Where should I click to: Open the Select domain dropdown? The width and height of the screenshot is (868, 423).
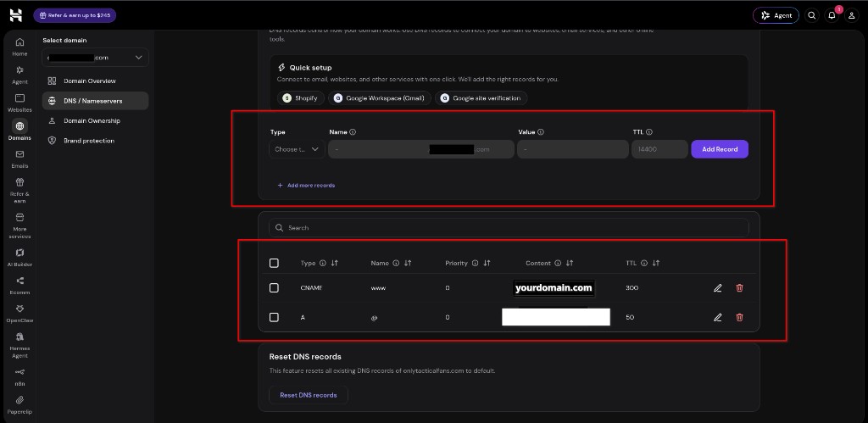95,58
